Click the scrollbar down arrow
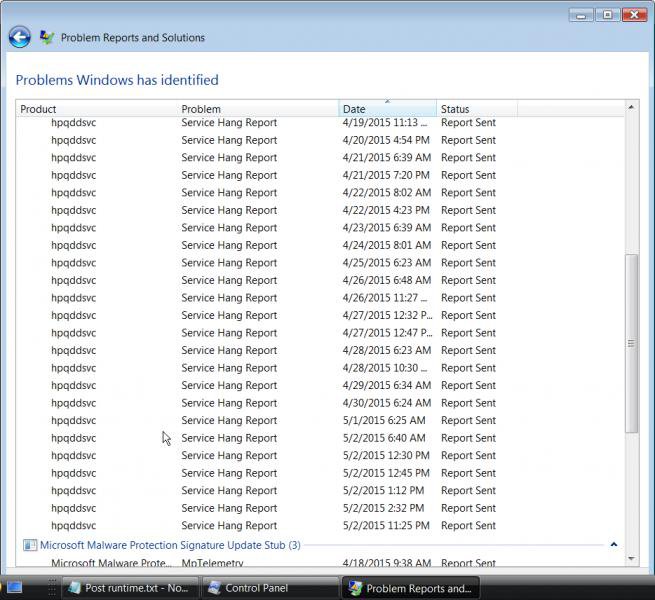 (x=631, y=558)
